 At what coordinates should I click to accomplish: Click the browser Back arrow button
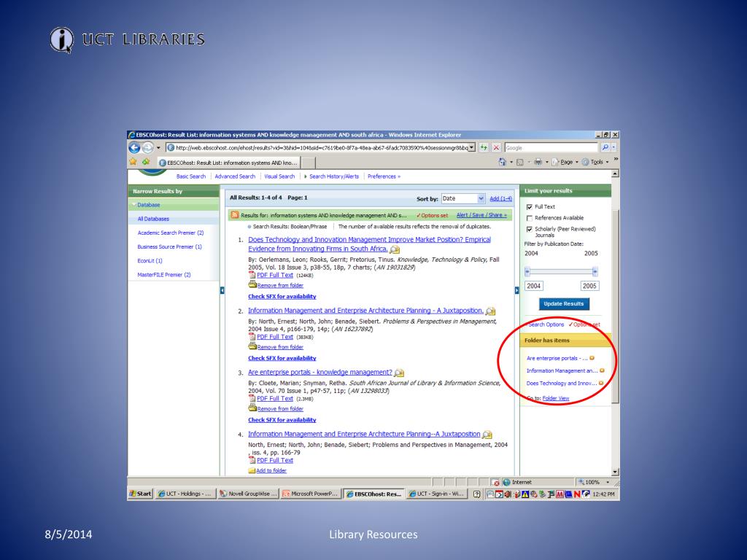coord(134,147)
